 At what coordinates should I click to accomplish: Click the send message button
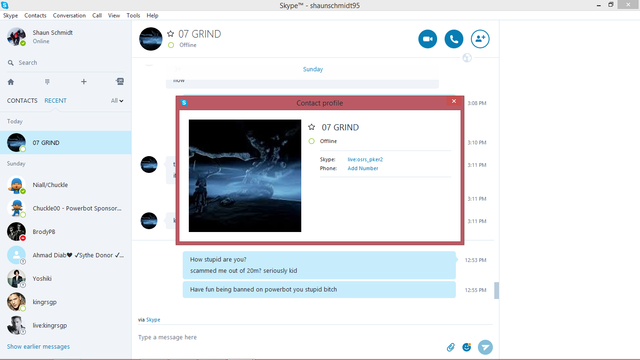coord(485,347)
